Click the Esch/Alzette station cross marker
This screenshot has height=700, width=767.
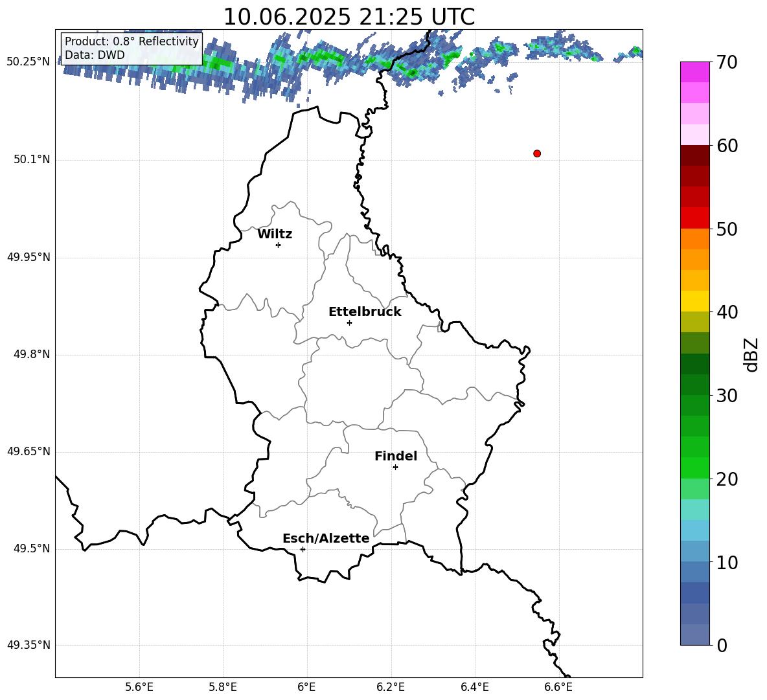click(303, 549)
